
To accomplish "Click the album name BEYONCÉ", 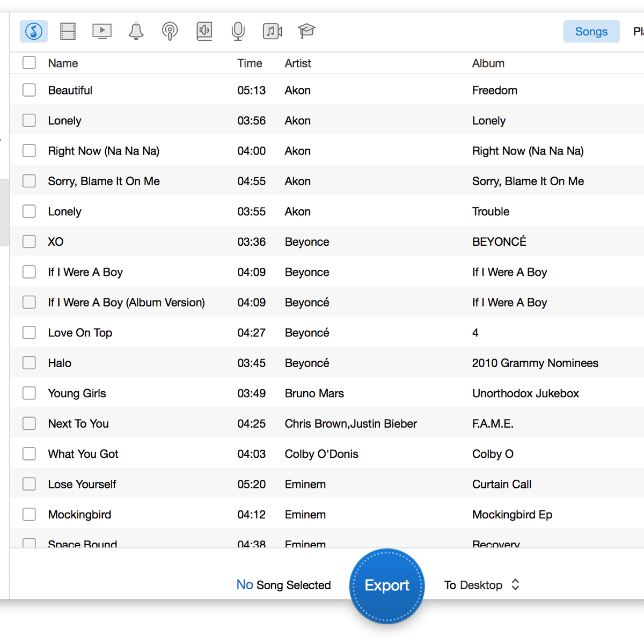I will pos(499,241).
